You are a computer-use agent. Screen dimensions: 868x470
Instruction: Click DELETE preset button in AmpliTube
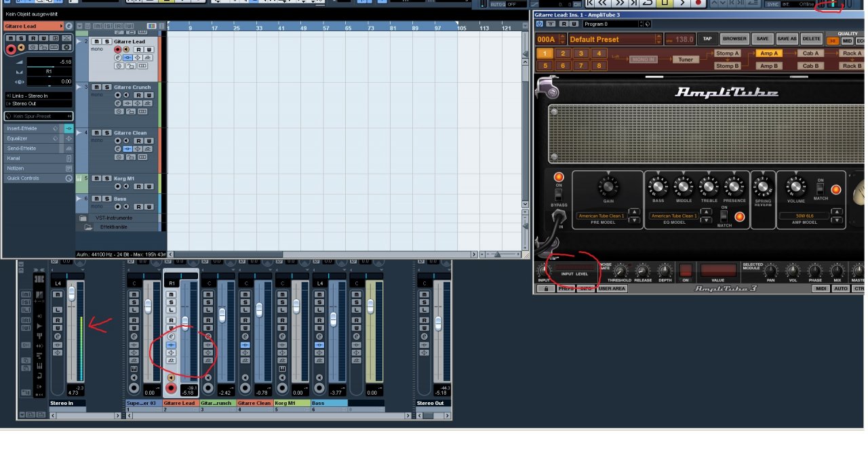(x=811, y=39)
